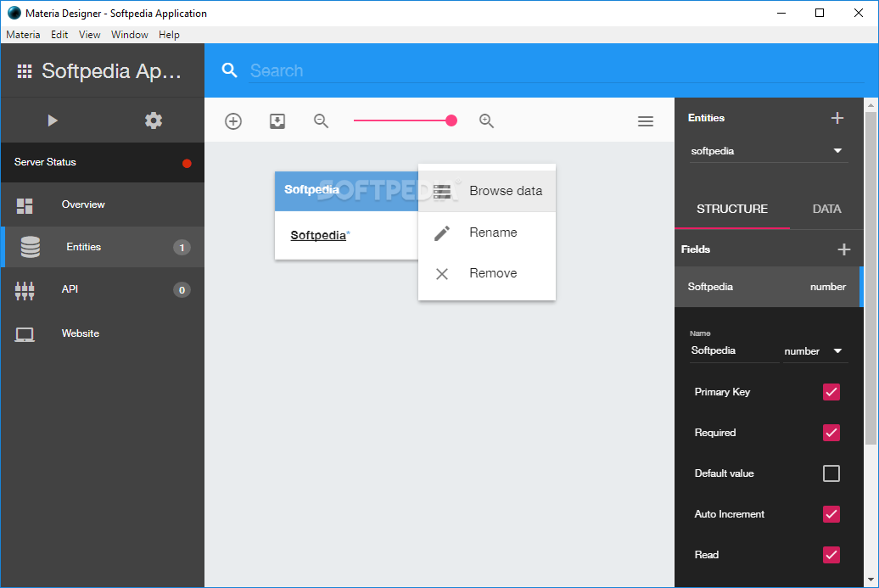Click the Server Status row
Screen dimensions: 879x588
tap(103, 162)
